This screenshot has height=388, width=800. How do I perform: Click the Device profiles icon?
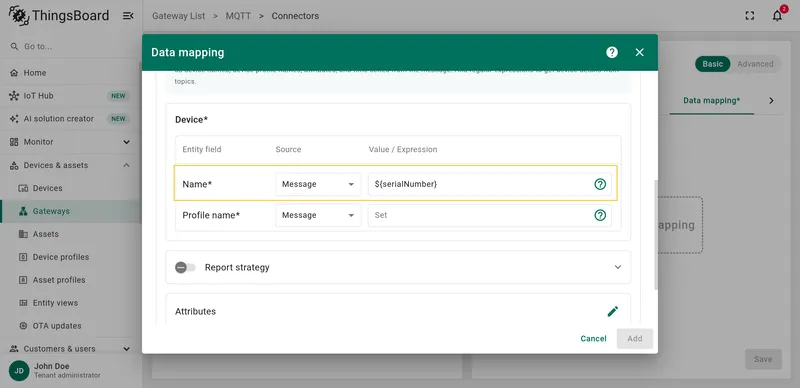pos(23,257)
